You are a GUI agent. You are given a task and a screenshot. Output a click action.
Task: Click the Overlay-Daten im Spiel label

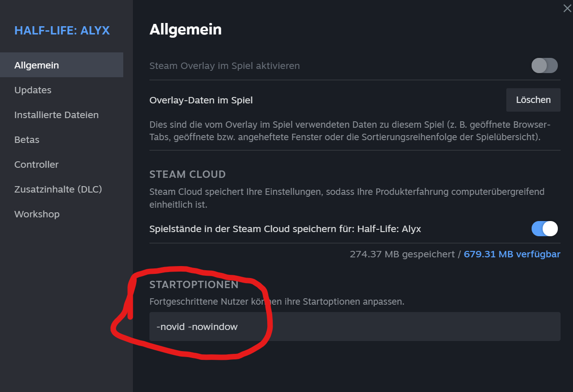tap(201, 100)
